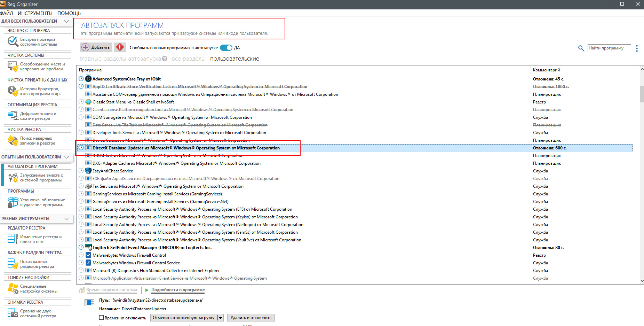The height and width of the screenshot is (326, 644).
Task: Click the red warning diamond toolbar icon
Action: (x=120, y=47)
